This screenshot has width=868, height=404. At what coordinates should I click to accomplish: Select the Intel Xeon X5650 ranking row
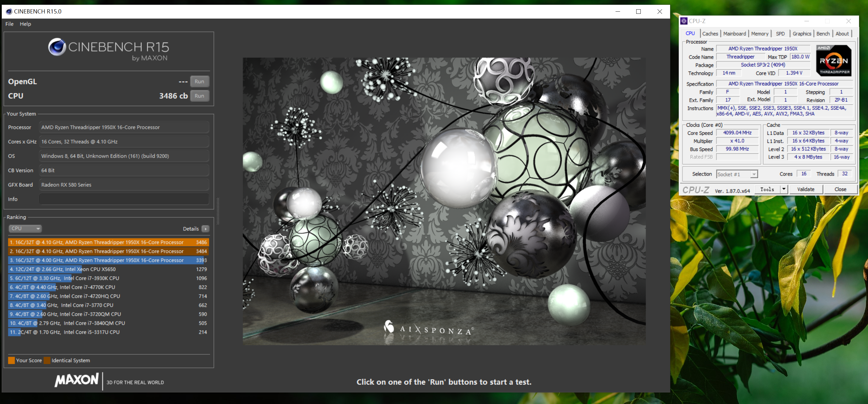point(109,269)
